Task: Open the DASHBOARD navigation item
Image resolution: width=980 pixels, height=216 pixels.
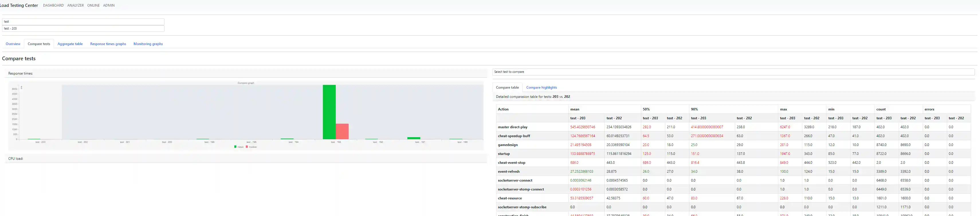Action: [x=53, y=5]
